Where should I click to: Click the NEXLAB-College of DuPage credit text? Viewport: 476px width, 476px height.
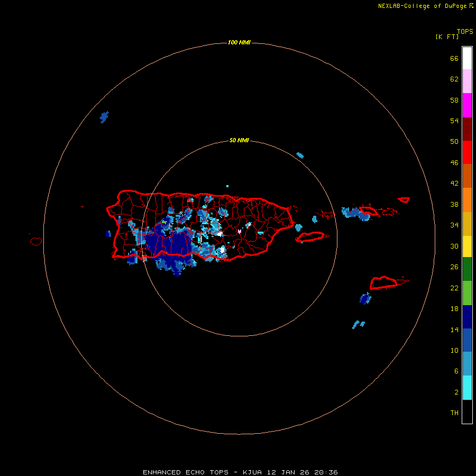pos(426,6)
